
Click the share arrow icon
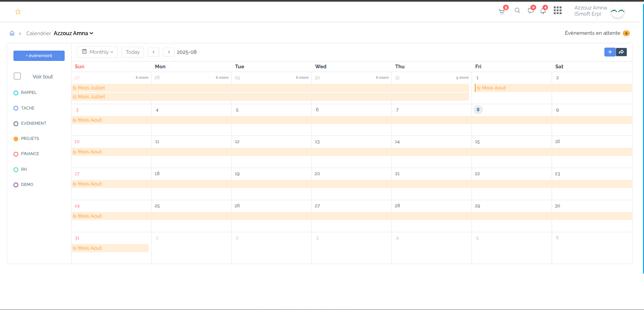pyautogui.click(x=621, y=52)
